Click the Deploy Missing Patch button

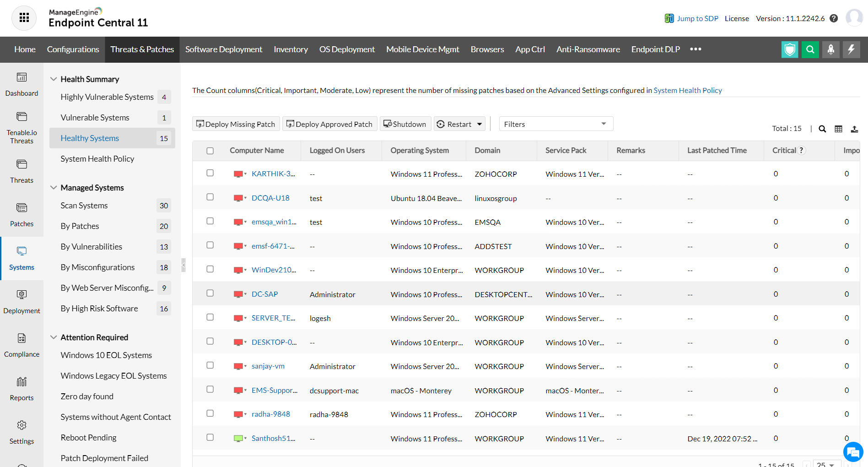point(236,124)
